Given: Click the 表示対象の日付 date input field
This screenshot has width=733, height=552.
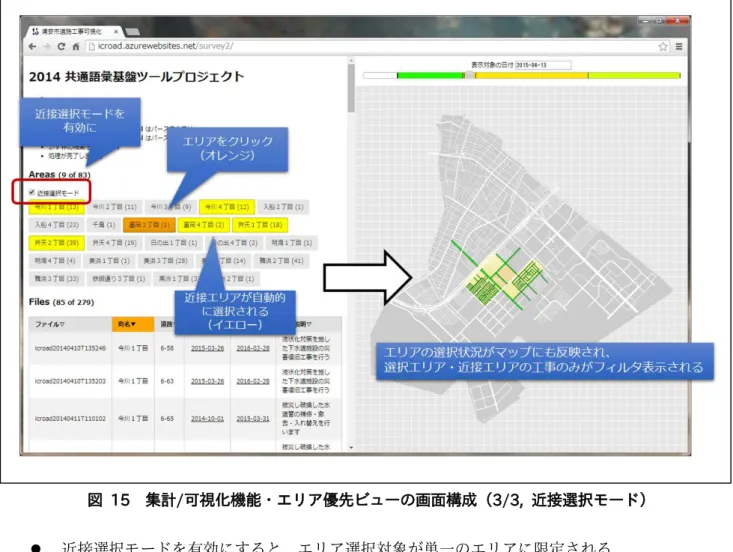Looking at the screenshot, I should (543, 65).
